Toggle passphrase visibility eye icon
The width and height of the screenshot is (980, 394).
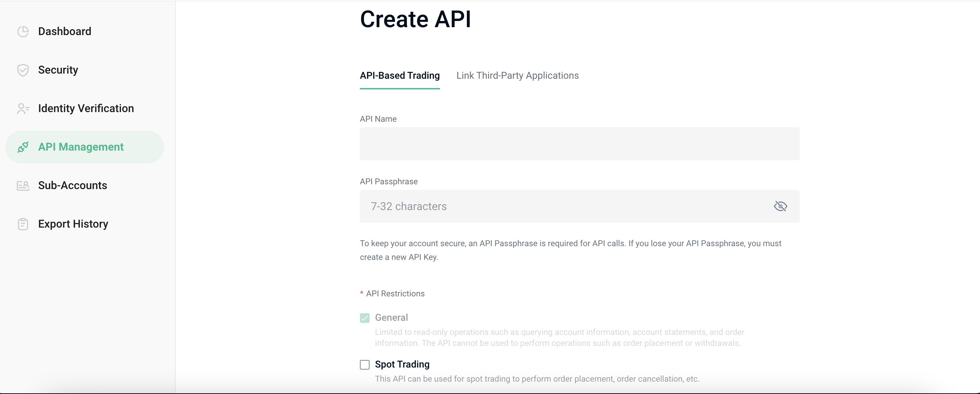[780, 206]
